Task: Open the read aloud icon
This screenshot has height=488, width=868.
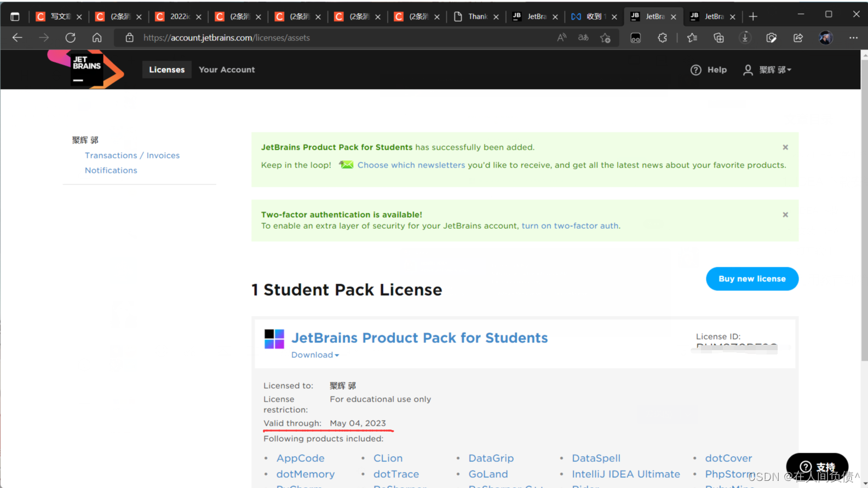Action: 561,38
